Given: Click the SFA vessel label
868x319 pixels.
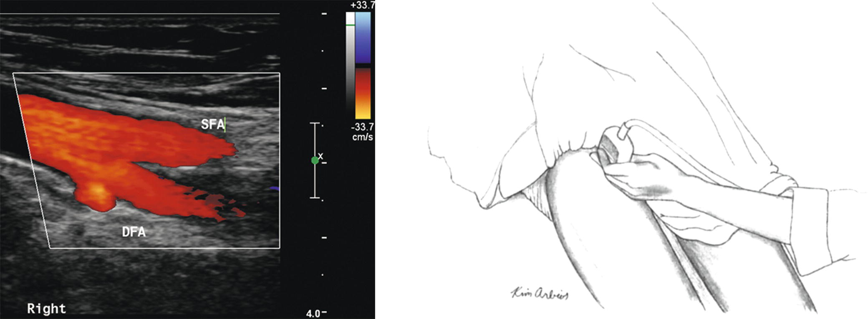Looking at the screenshot, I should coord(212,124).
